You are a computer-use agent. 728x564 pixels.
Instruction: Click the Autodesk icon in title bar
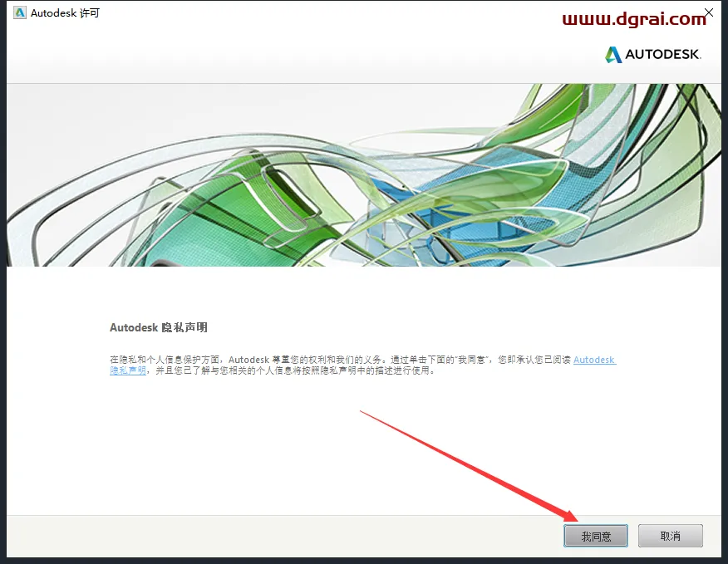click(19, 13)
